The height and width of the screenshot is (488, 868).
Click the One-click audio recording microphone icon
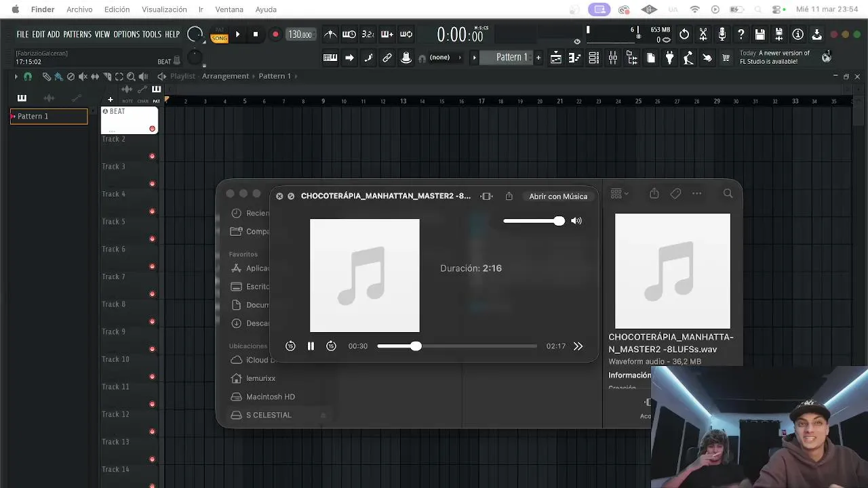pos(722,35)
